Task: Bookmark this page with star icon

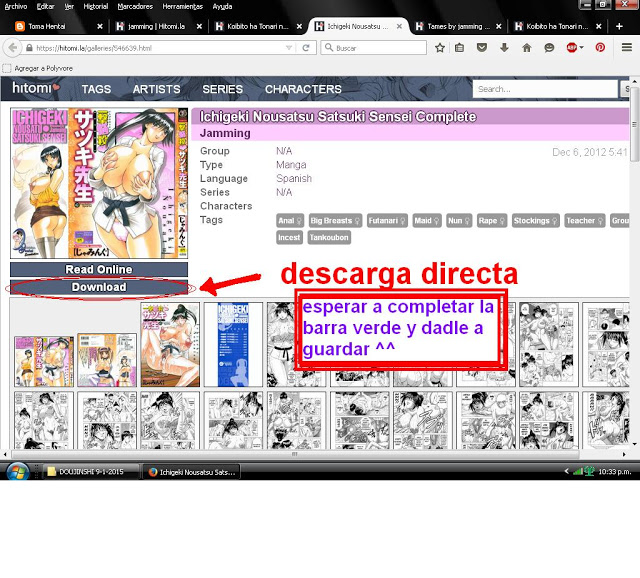Action: pos(440,48)
